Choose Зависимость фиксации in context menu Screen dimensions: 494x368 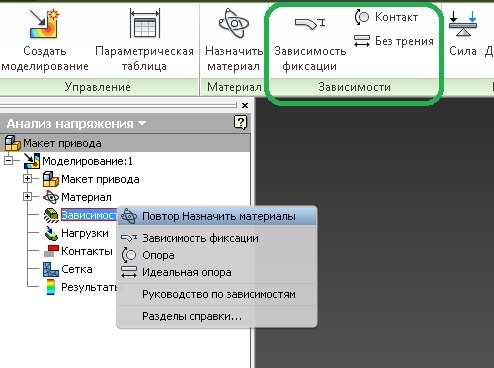[217, 238]
